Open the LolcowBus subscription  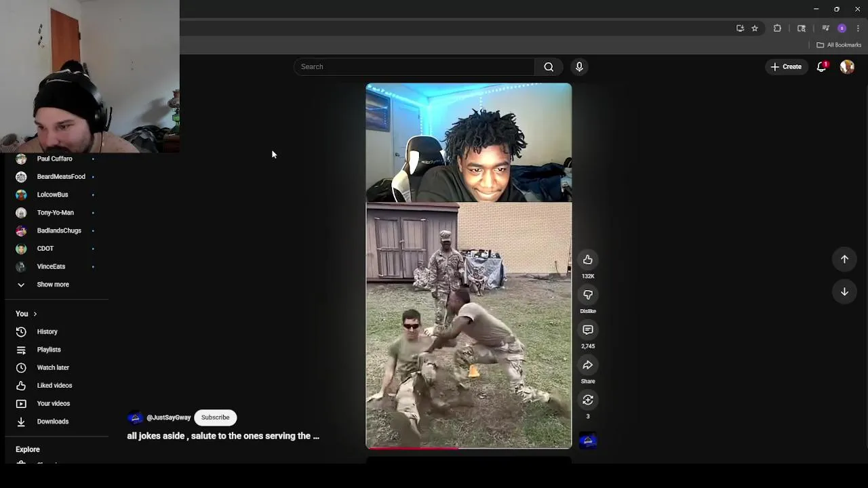[x=52, y=195]
